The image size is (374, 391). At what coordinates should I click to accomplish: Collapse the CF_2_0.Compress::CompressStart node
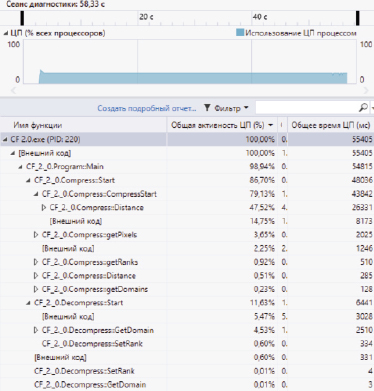tap(36, 194)
